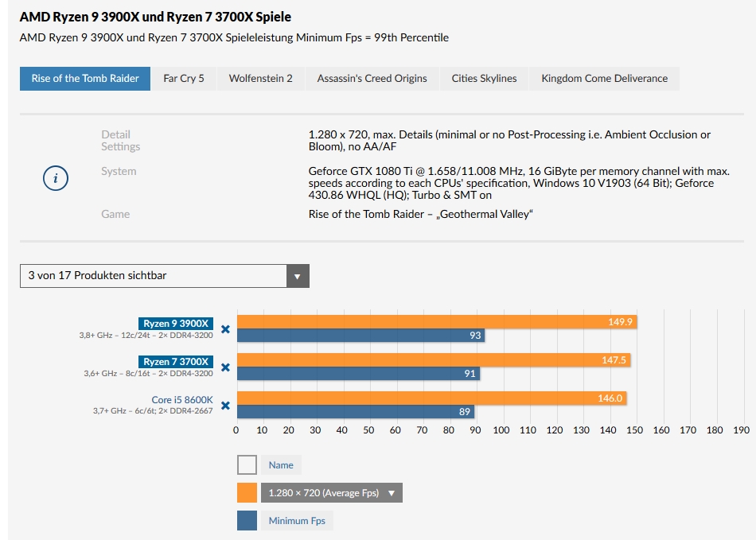
Task: Click the Ryzen 9 3900X label
Action: 176,323
